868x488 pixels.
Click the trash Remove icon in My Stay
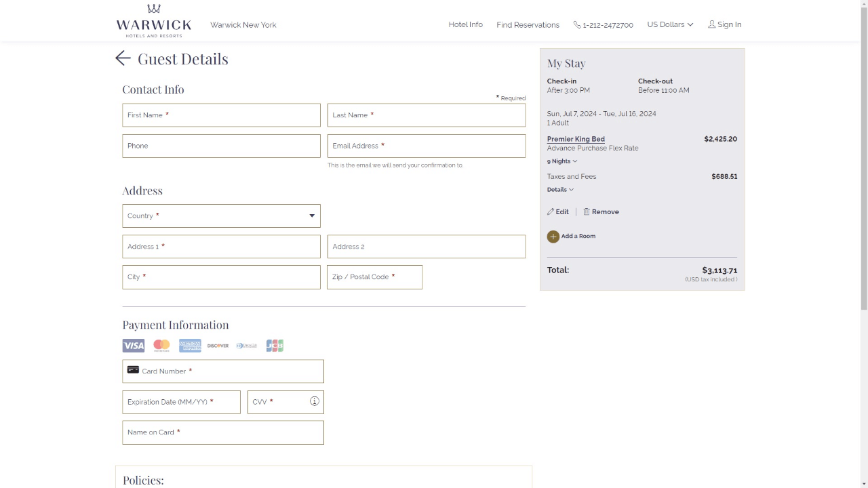[x=587, y=212]
